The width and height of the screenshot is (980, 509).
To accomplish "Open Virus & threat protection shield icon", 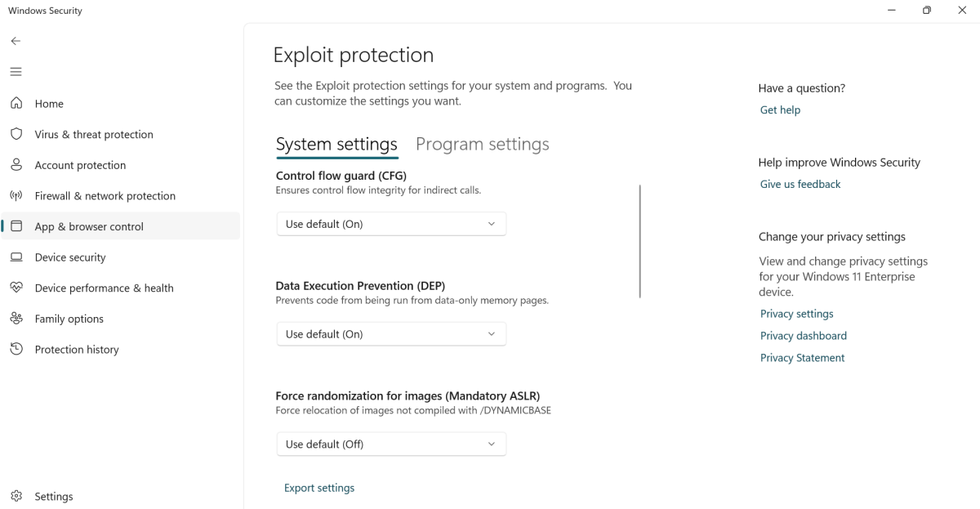I will coord(16,134).
